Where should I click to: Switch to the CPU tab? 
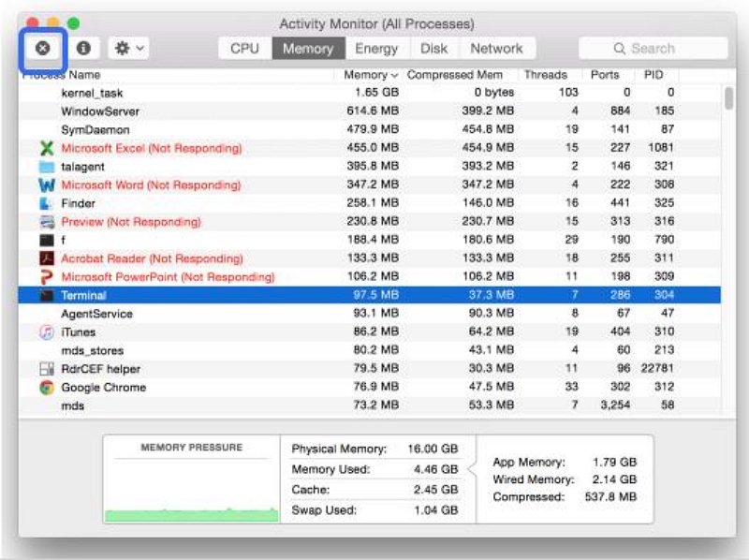[x=244, y=49]
